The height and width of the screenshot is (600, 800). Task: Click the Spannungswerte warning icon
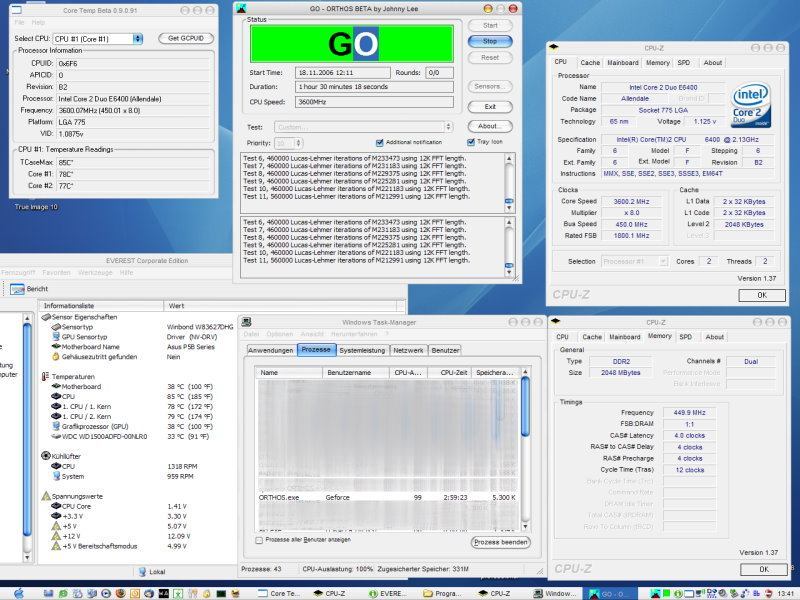tap(46, 496)
